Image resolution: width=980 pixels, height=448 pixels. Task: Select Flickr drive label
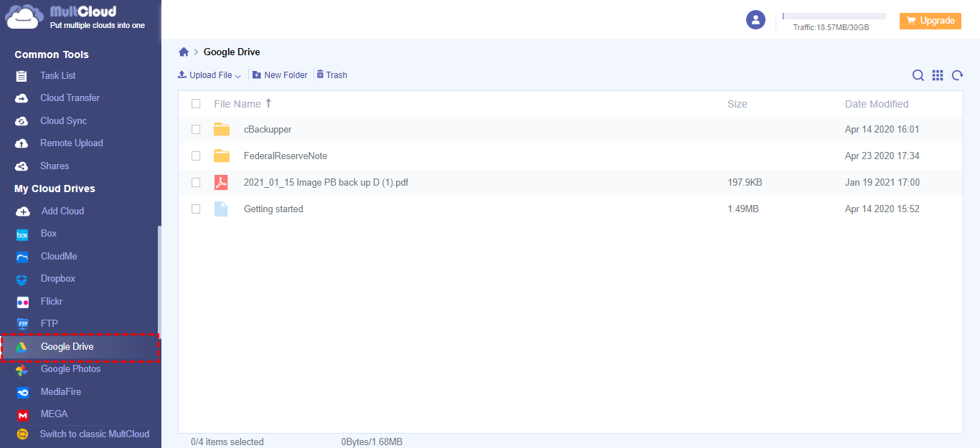pos(52,301)
